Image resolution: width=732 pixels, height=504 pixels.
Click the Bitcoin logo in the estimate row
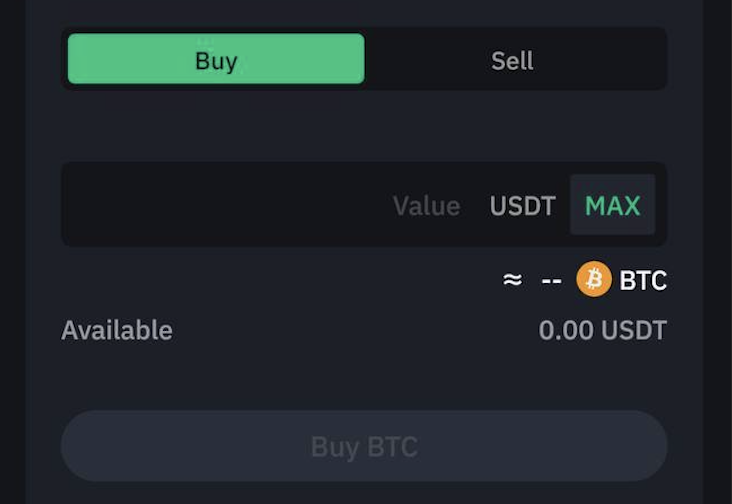point(594,279)
